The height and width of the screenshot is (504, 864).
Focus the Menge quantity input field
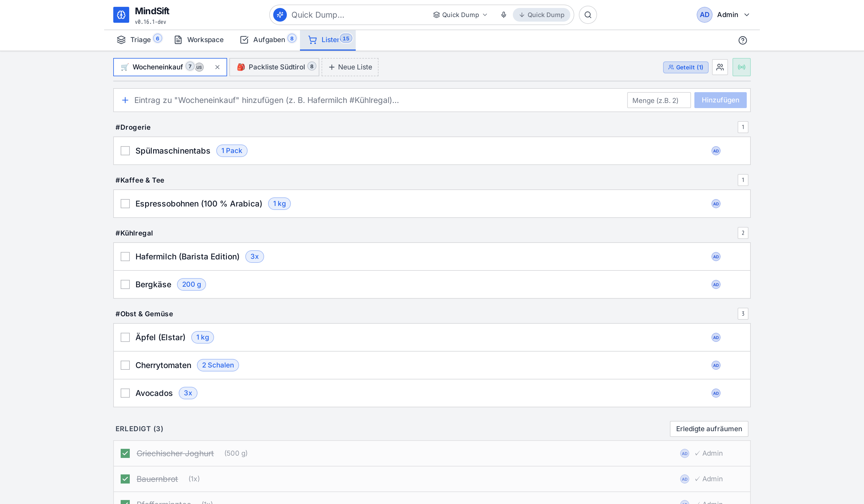(x=659, y=100)
